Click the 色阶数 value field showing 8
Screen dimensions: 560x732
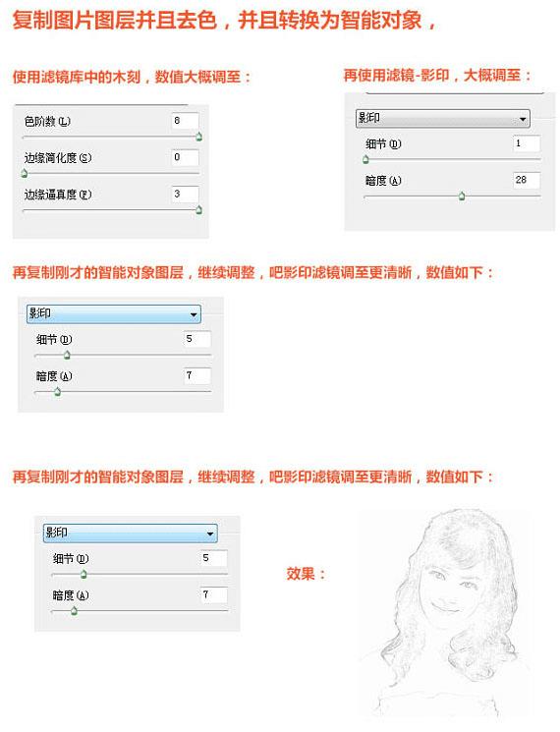(185, 121)
